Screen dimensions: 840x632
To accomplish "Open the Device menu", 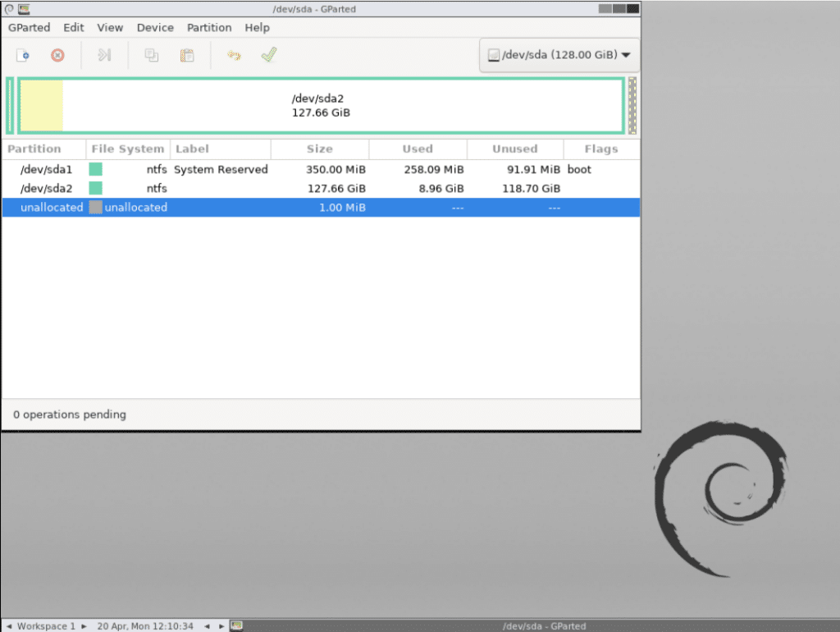I will 155,27.
